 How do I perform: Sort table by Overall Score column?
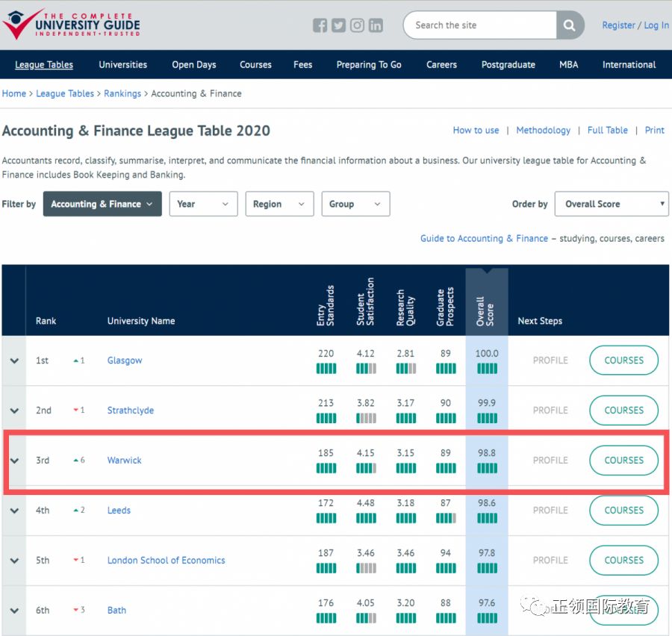click(x=485, y=311)
